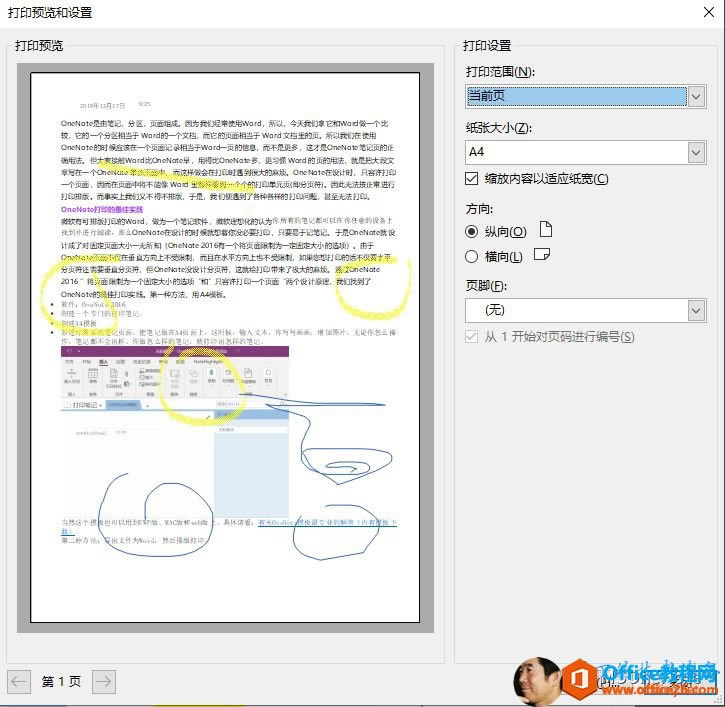This screenshot has width=725, height=707.
Task: Click the A4 paper size field
Action: 576,153
